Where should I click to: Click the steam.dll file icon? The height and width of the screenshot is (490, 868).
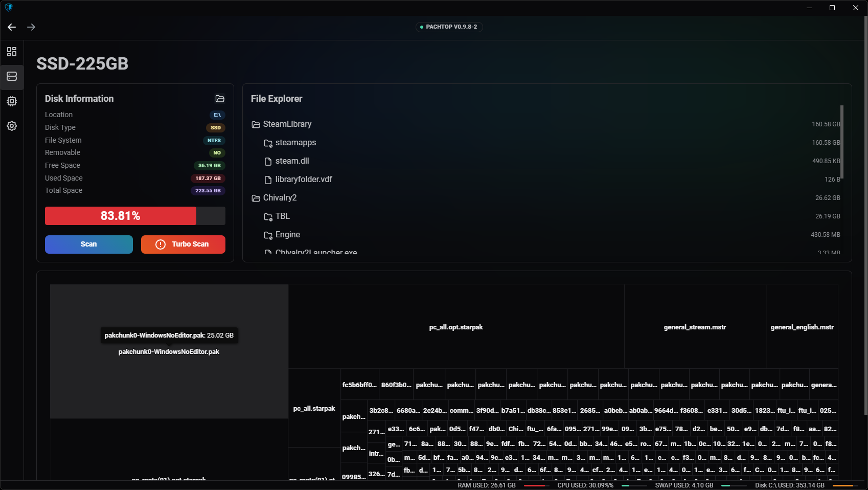(268, 162)
